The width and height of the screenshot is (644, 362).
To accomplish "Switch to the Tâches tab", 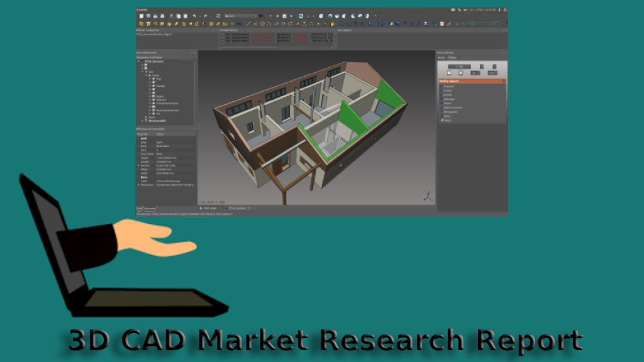I will pyautogui.click(x=452, y=58).
